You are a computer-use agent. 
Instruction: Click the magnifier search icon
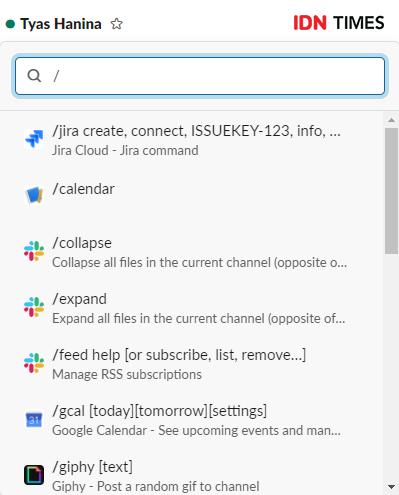pos(34,76)
